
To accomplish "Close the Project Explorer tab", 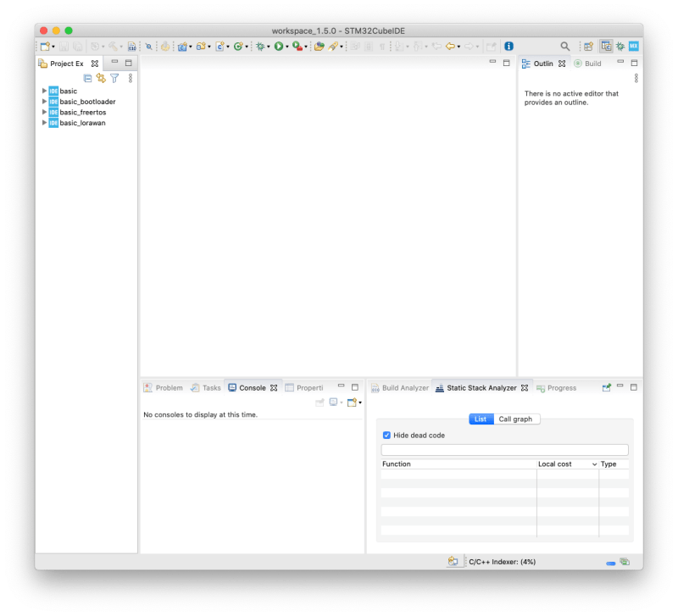I will tap(95, 64).
